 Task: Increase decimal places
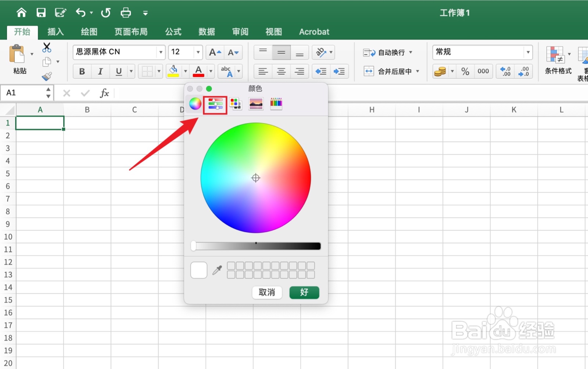[x=505, y=71]
